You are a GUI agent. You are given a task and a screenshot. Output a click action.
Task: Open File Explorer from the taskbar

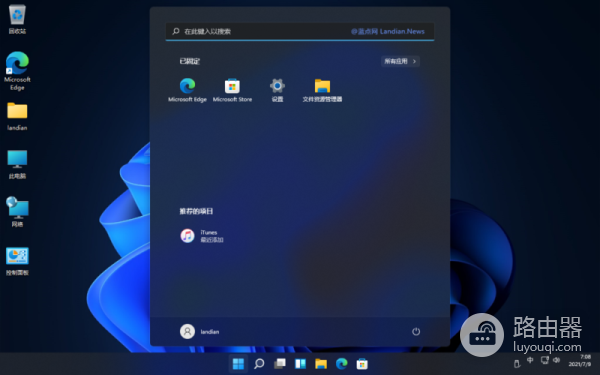[321, 364]
